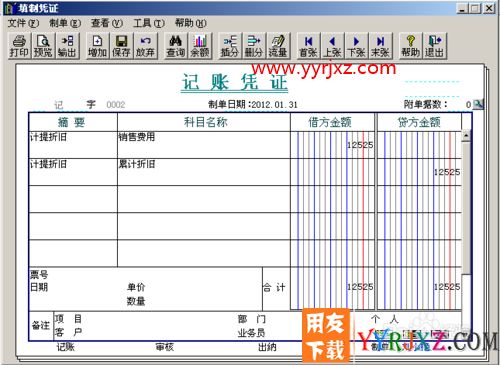Image resolution: width=500 pixels, height=365 pixels.
Task: Click magnifier icon beside 附单据数
Action: [478, 104]
